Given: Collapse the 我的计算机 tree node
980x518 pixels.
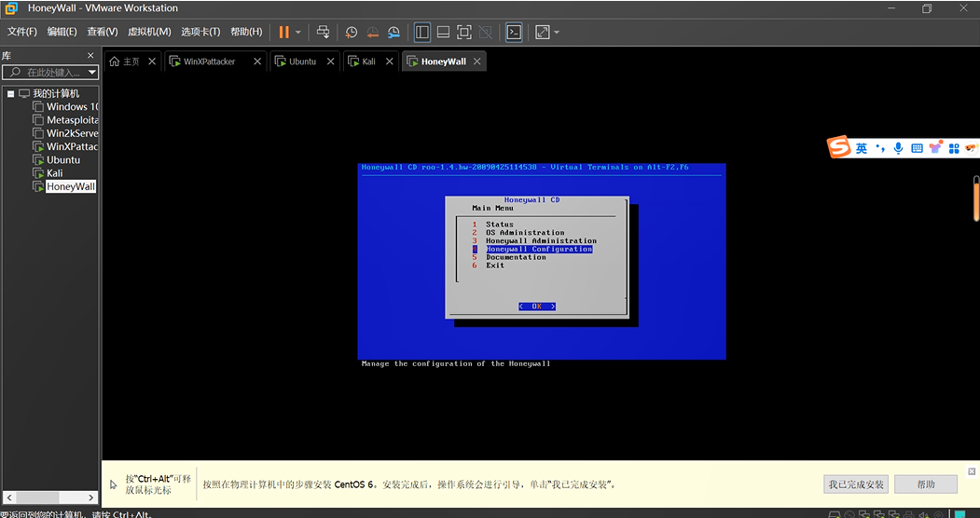Looking at the screenshot, I should [x=10, y=93].
